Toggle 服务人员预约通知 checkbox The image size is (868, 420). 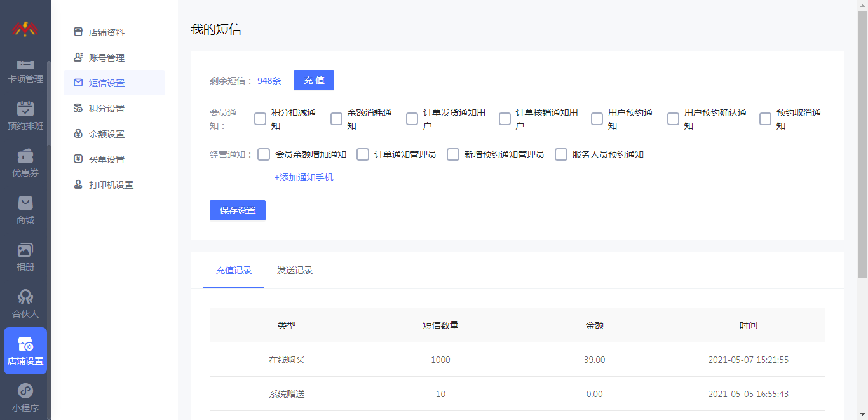(x=561, y=154)
